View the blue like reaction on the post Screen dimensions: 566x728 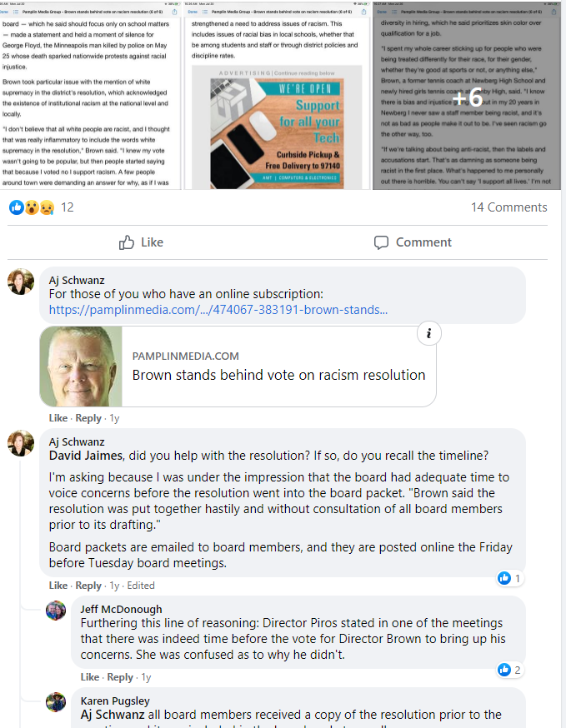17,207
